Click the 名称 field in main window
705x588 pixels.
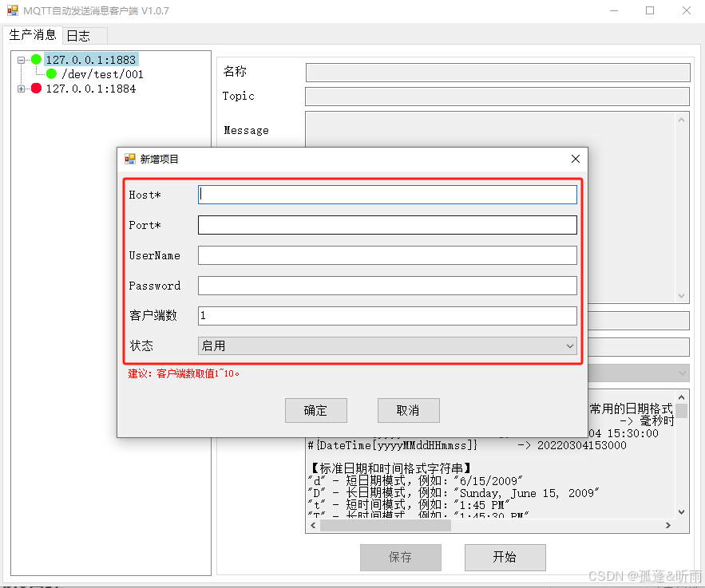[x=497, y=73]
